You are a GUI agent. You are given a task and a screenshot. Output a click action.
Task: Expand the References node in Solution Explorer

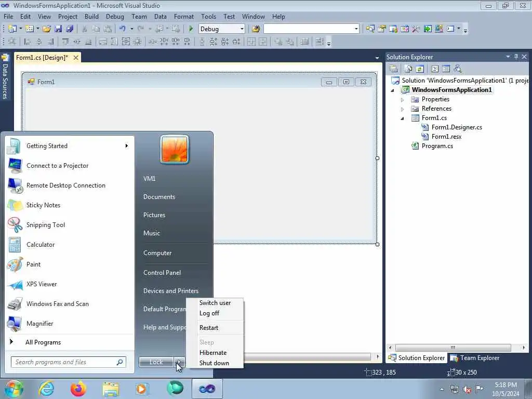(x=403, y=109)
